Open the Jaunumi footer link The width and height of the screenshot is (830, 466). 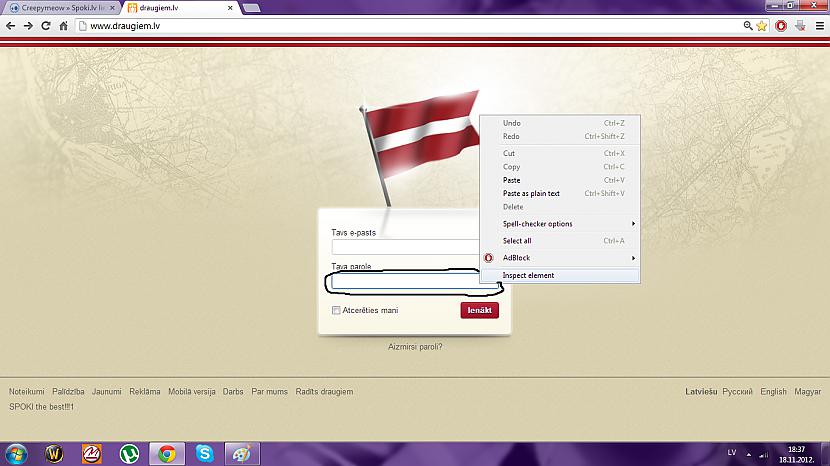pyautogui.click(x=106, y=391)
